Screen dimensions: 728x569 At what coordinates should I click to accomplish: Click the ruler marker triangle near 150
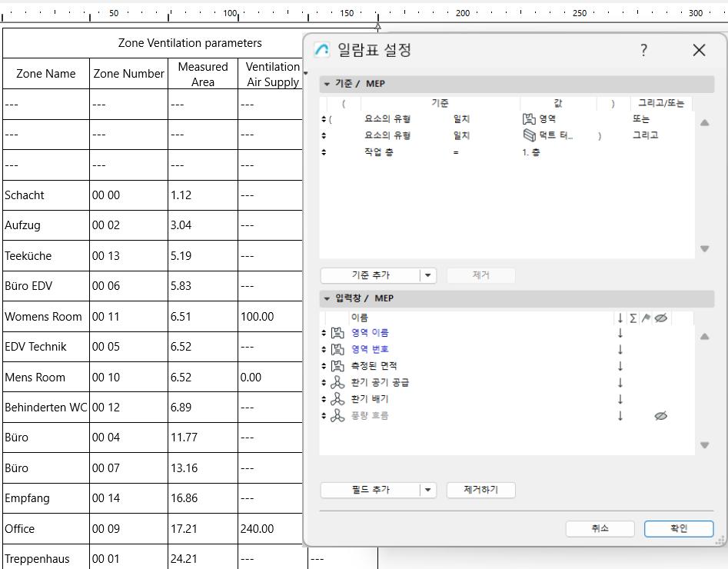click(x=378, y=27)
